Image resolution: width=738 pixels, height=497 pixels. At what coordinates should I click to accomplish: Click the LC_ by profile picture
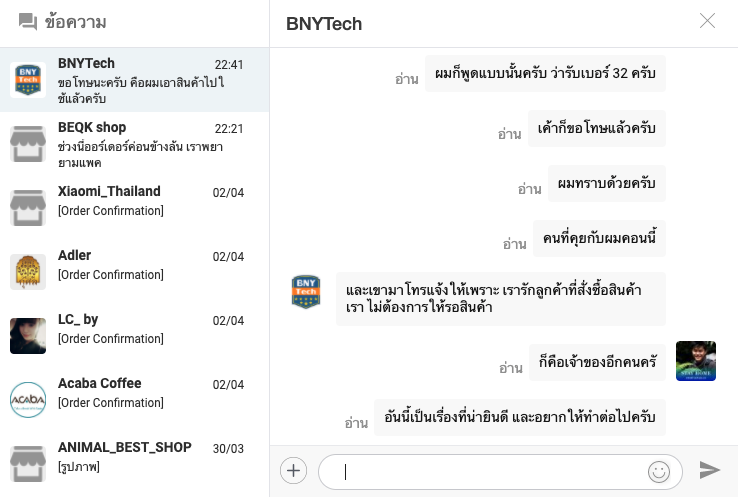pyautogui.click(x=28, y=336)
